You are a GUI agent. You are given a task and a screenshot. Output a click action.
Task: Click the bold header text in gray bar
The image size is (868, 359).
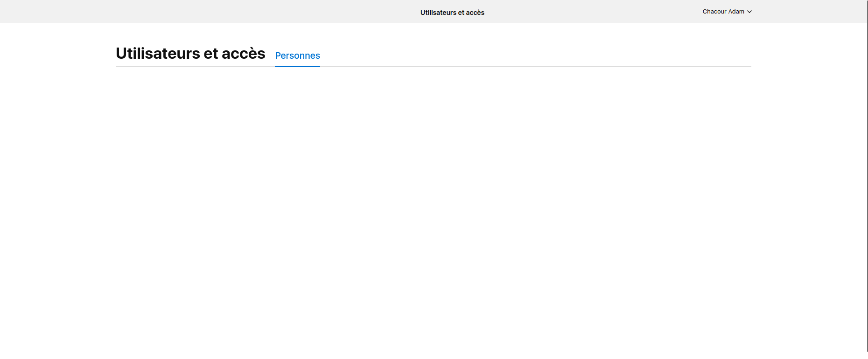[x=452, y=13]
